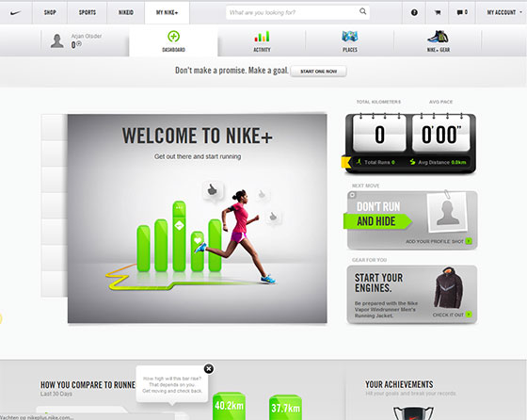Click the profile photo placeholder
Image resolution: width=527 pixels, height=420 pixels.
tap(447, 212)
